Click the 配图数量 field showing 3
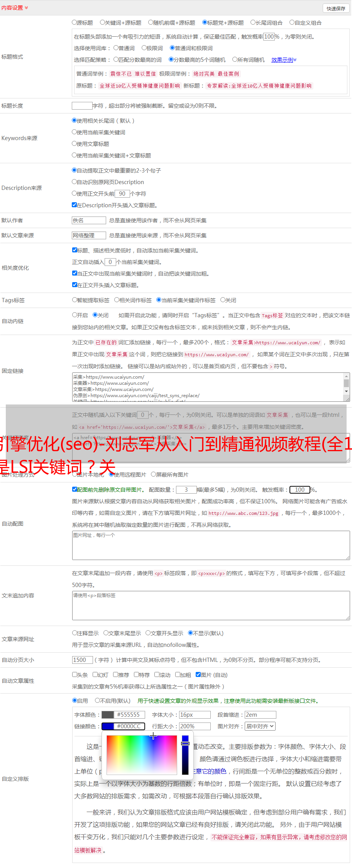This screenshot has width=352, height=868. [186, 490]
